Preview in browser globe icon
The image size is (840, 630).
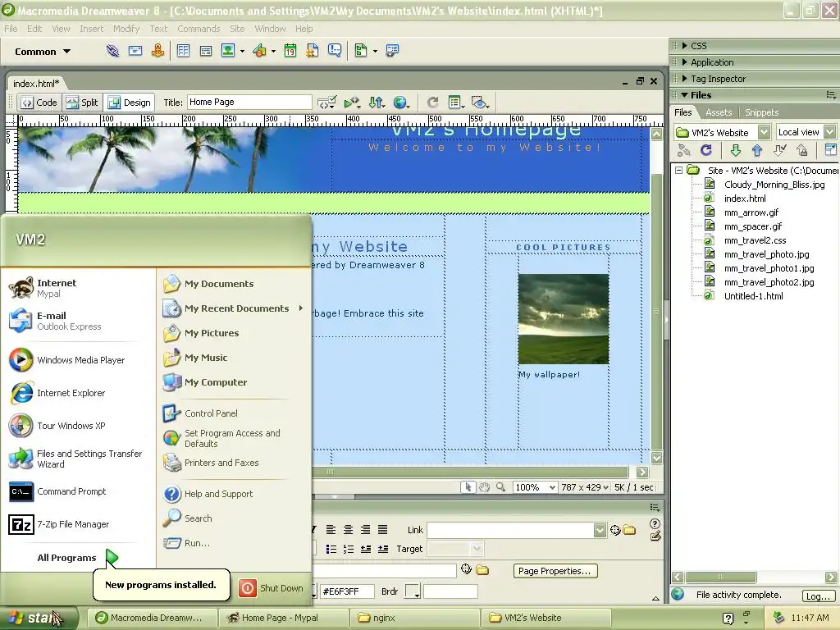pyautogui.click(x=400, y=103)
